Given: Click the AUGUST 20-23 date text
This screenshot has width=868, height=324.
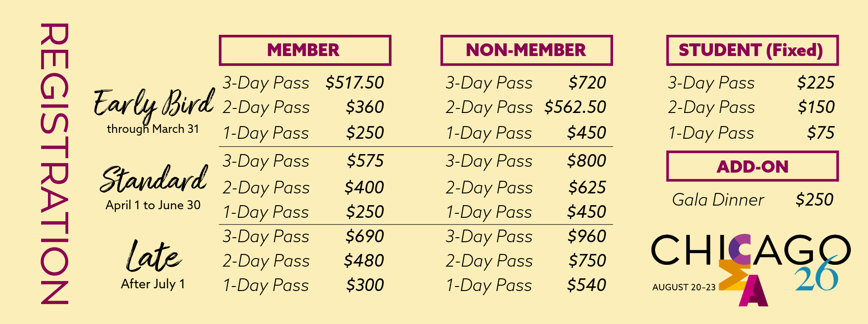Looking at the screenshot, I should click(x=684, y=287).
